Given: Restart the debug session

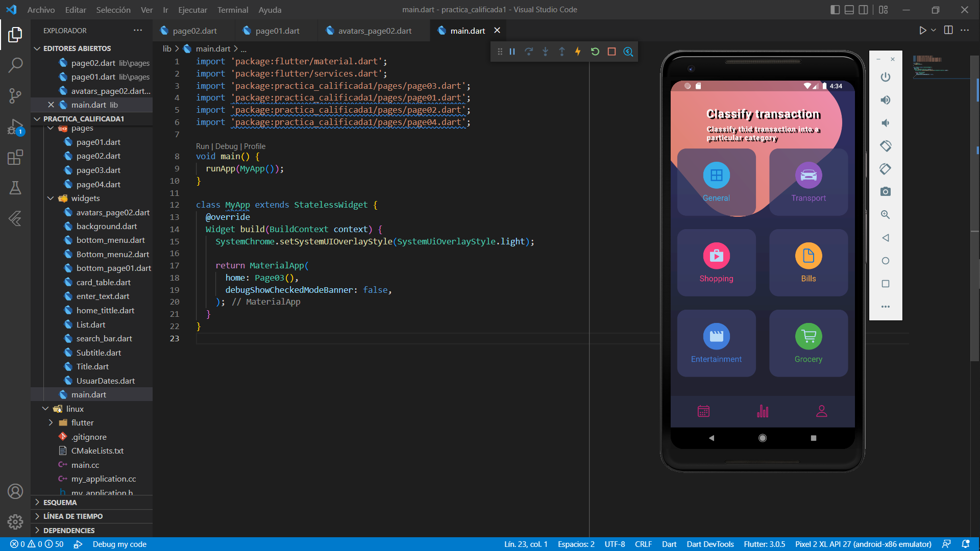Looking at the screenshot, I should pyautogui.click(x=595, y=52).
